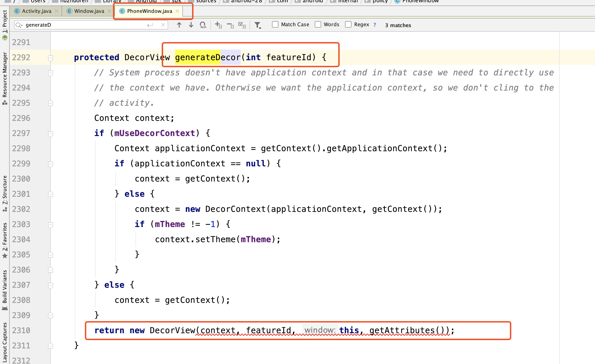Clear the search field text
595x364 pixels.
click(x=163, y=25)
